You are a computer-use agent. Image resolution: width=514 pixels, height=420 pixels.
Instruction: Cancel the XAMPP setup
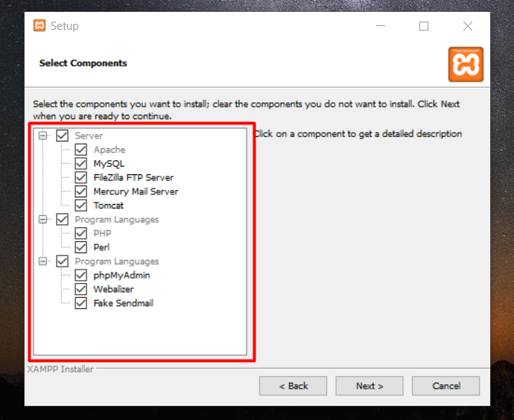[x=445, y=386]
